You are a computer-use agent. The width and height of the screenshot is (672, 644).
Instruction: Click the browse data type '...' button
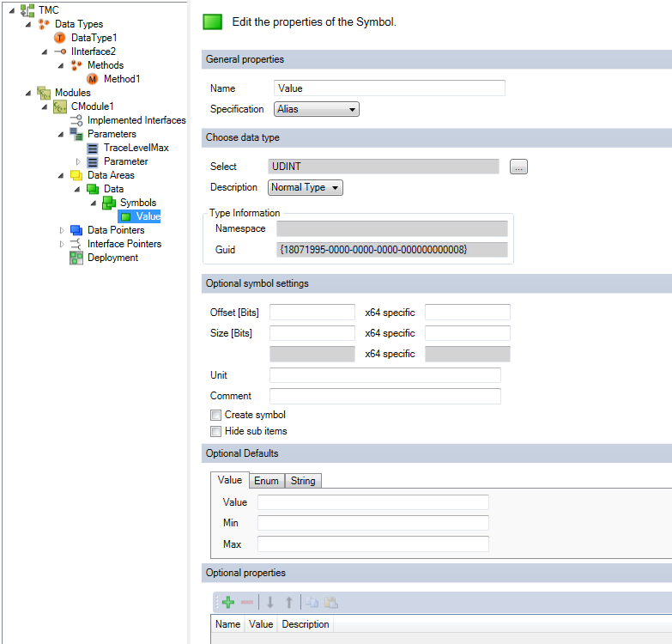click(x=518, y=167)
